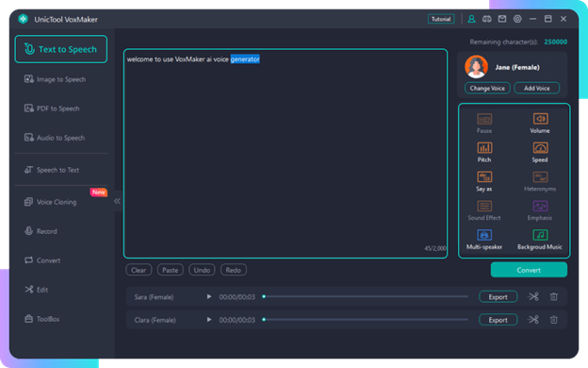Click the Convert button
This screenshot has width=588, height=368.
[x=529, y=270]
